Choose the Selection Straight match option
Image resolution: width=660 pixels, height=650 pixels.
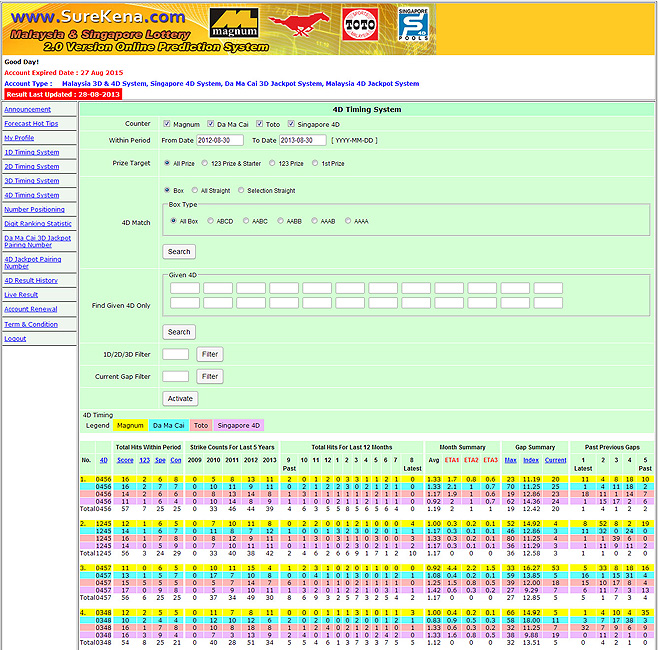click(x=241, y=190)
